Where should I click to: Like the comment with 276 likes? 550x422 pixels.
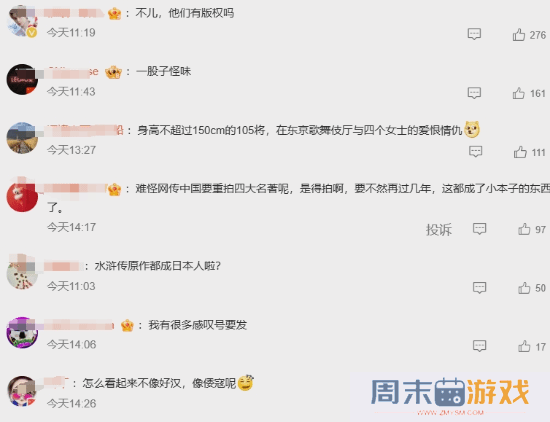tap(519, 35)
